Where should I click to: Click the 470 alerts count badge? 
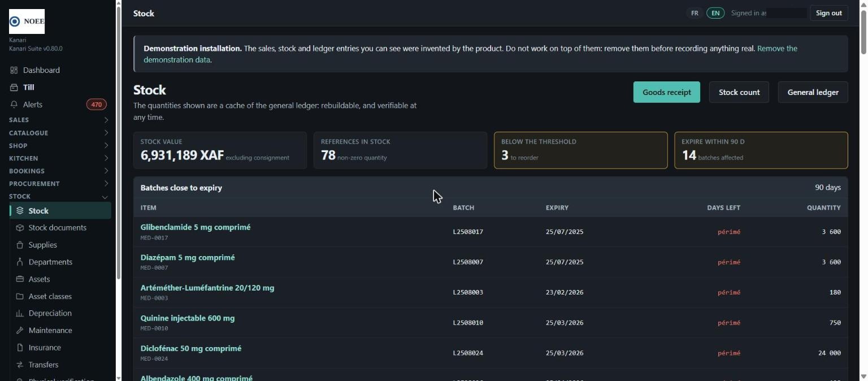97,105
